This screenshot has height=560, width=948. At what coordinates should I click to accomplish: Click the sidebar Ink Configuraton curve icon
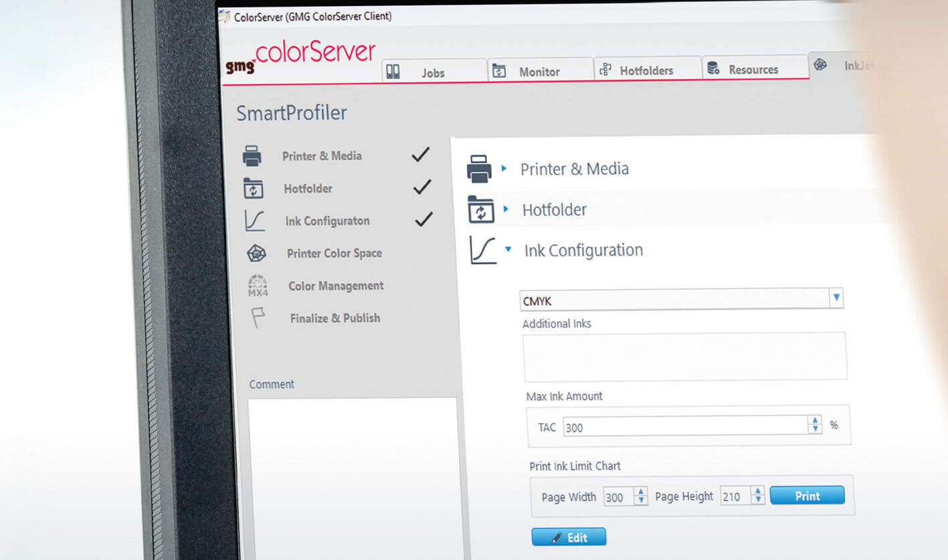pos(255,221)
